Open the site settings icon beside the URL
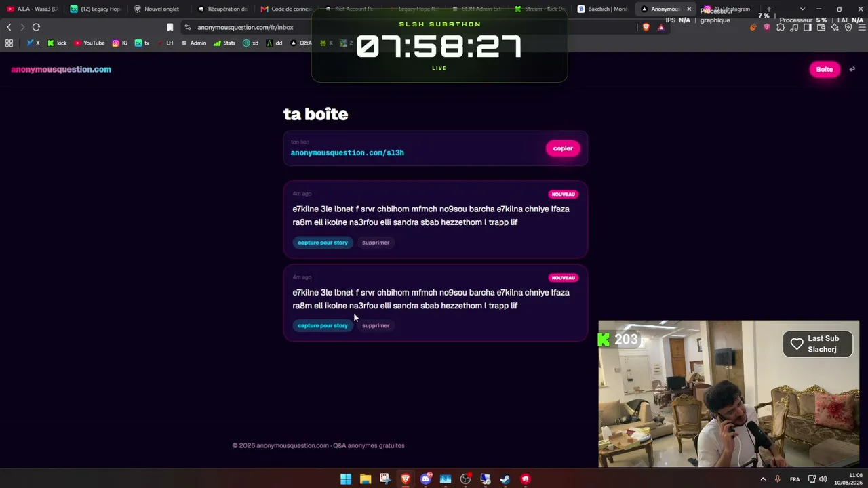 [x=188, y=27]
